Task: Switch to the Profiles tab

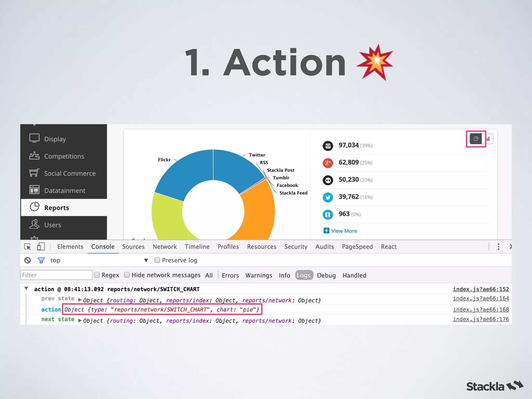Action: pos(228,247)
